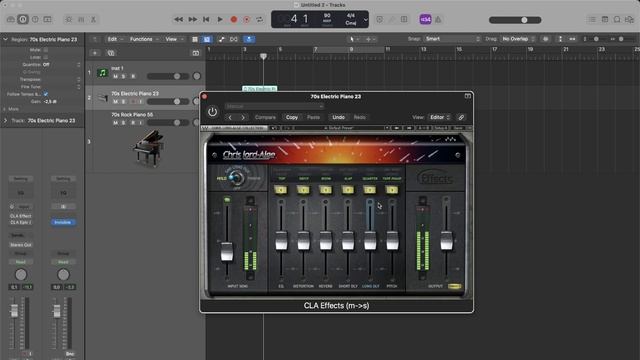Toggle the Flex show/hide button
640x360 pixels.
(234, 39)
